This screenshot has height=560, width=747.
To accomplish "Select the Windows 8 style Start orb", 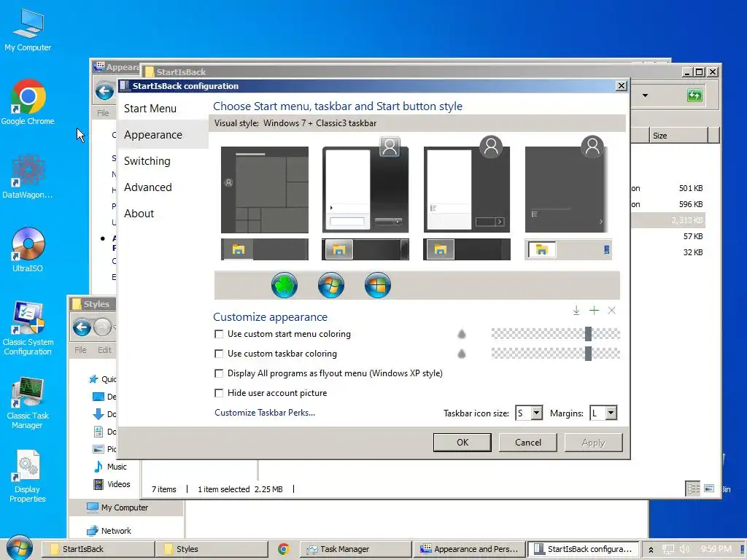I will click(x=378, y=285).
